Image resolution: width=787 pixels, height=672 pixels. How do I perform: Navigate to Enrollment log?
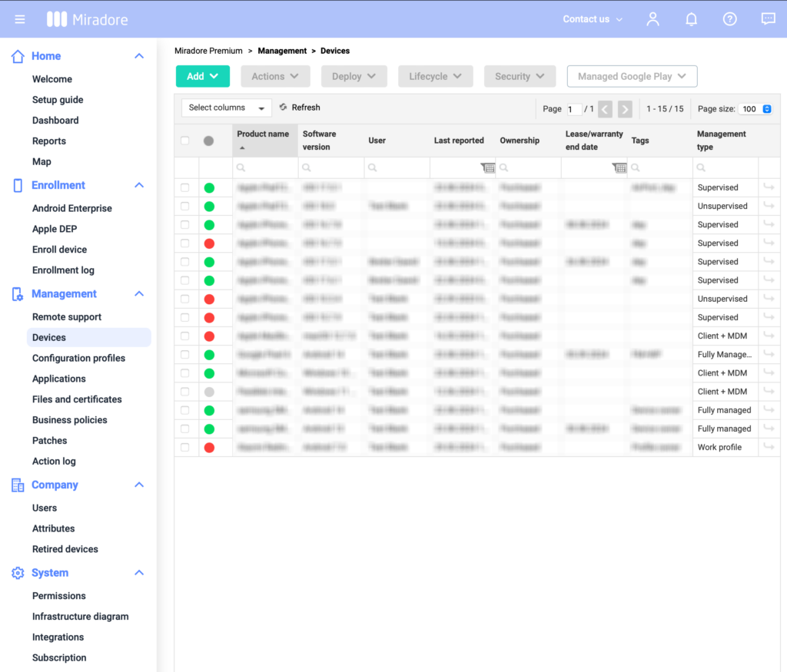[x=63, y=270]
